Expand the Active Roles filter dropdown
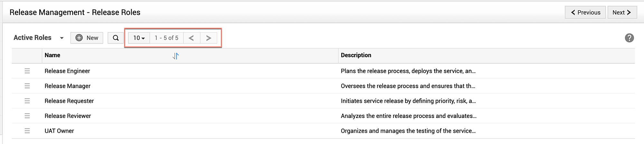The width and height of the screenshot is (644, 144). click(x=62, y=38)
